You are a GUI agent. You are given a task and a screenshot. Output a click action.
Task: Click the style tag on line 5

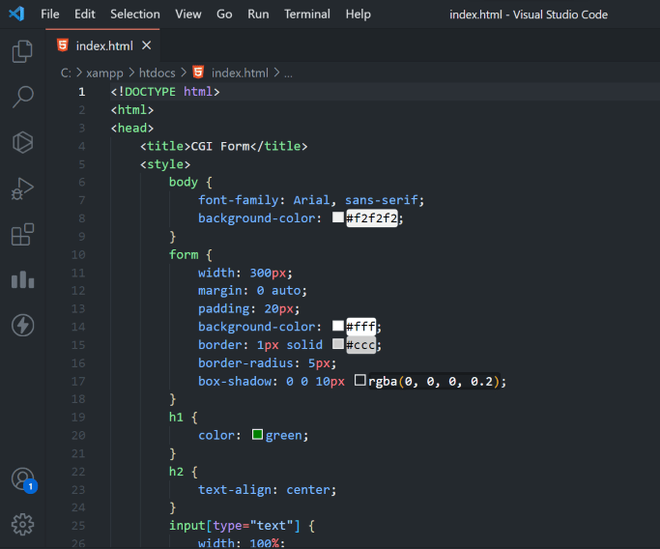click(x=165, y=164)
